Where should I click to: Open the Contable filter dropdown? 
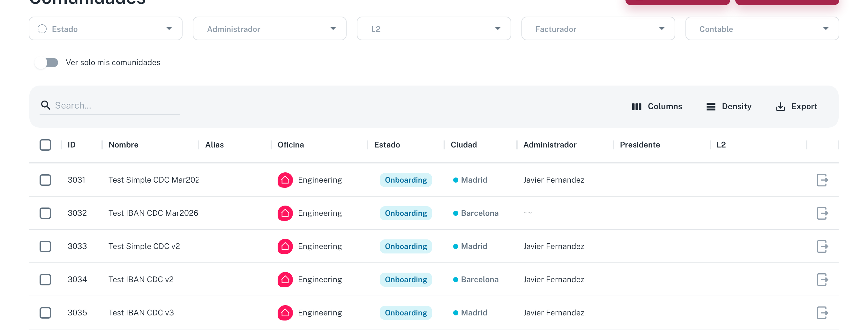pos(762,29)
